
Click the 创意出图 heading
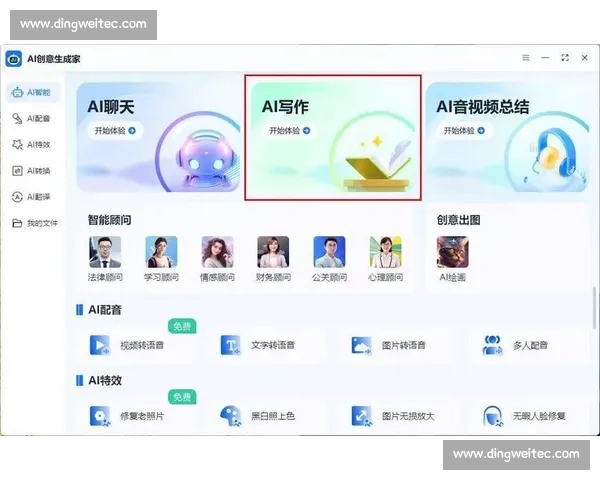click(458, 220)
